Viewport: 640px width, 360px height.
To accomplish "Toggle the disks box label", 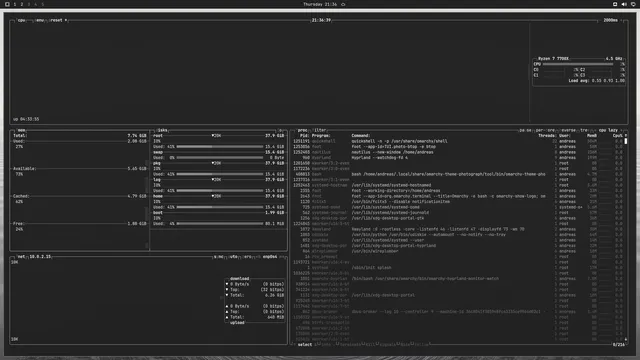I will tap(162, 130).
